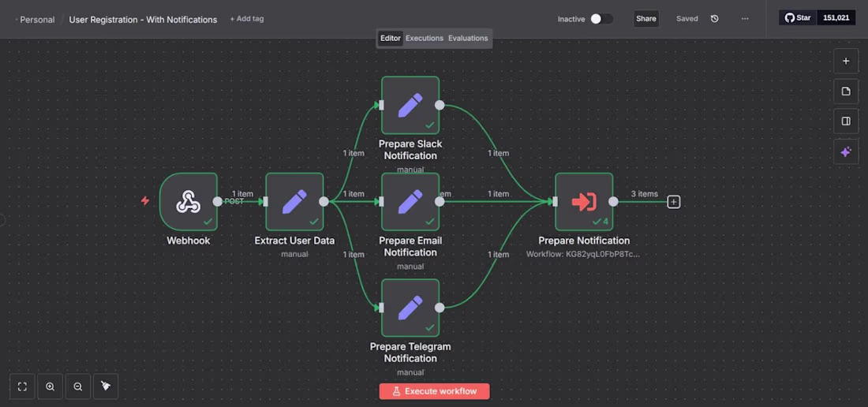
Task: Click the plus connector after Prepare Notification
Action: [x=673, y=202]
